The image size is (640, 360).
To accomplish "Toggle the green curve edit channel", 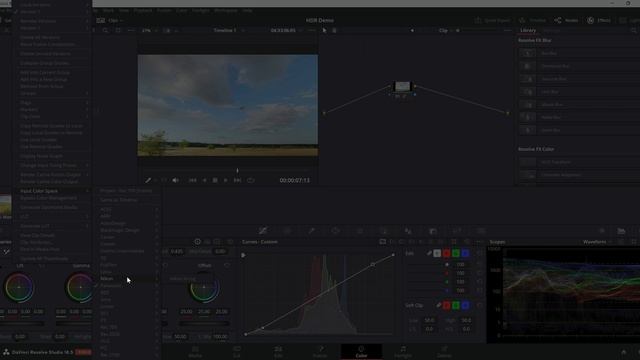I will 456,253.
